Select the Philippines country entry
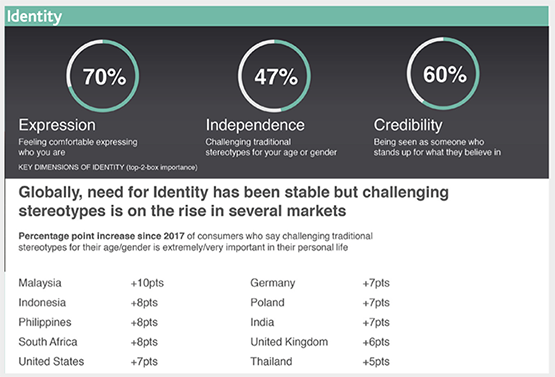The height and width of the screenshot is (377, 555). tap(45, 322)
